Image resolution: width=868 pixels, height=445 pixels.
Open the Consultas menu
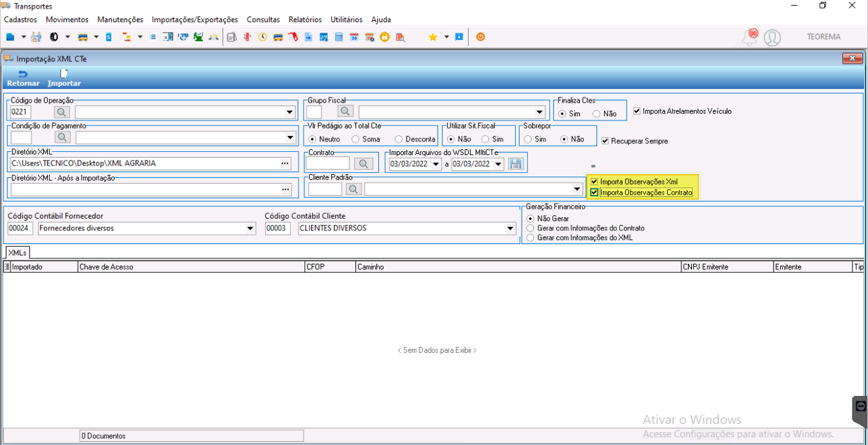pos(263,20)
